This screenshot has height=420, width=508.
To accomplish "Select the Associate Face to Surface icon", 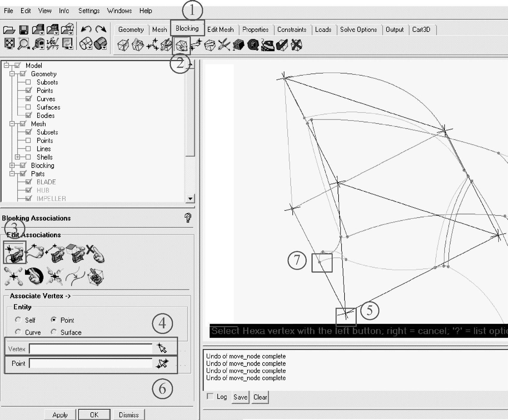I will click(x=75, y=253).
